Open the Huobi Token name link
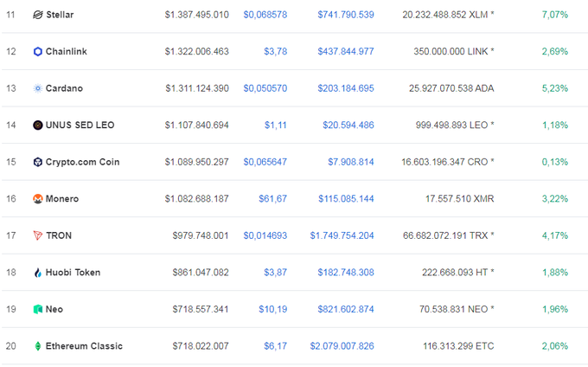Screen dimensions: 588x367 click(x=73, y=273)
